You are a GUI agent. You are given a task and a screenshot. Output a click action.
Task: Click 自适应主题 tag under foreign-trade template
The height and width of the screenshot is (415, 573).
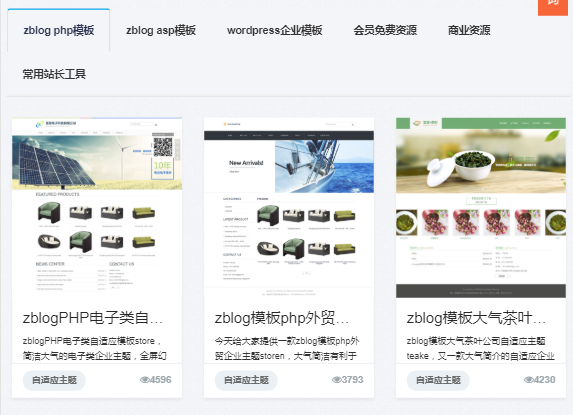click(x=246, y=380)
